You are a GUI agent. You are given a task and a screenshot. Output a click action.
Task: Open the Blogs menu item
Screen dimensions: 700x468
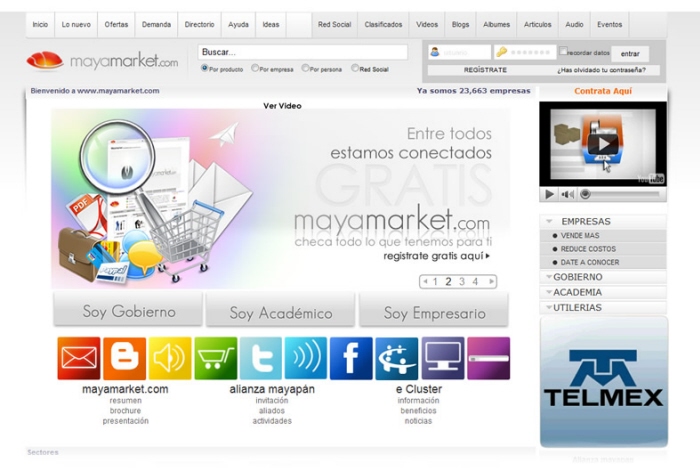460,25
